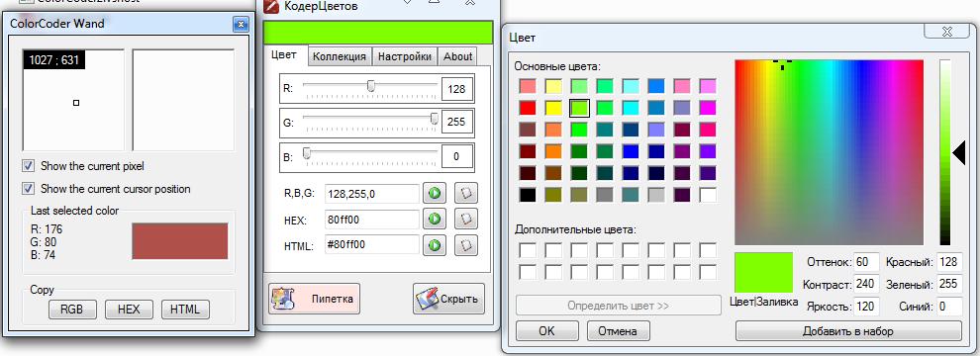
Task: Pick the black swatch in basic colors
Action: coord(529,194)
